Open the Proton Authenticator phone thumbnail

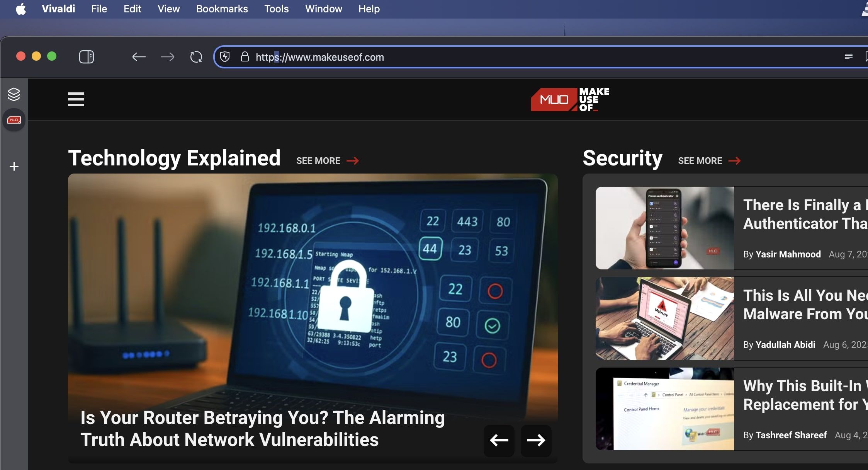point(665,228)
